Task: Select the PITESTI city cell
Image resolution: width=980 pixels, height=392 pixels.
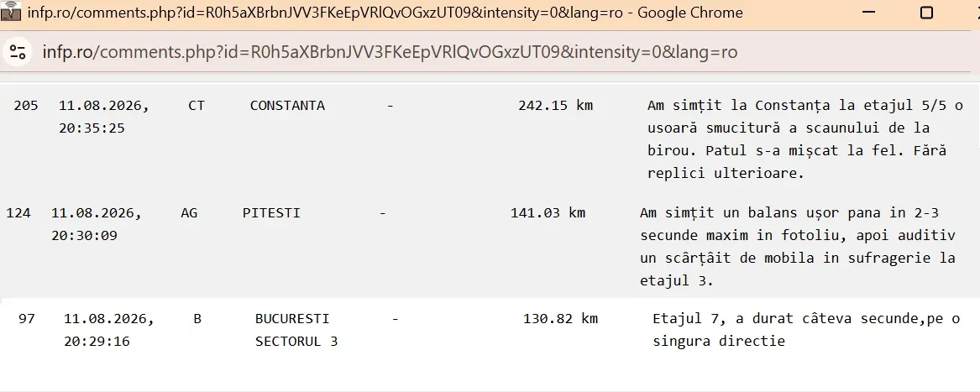Action: pos(271,212)
